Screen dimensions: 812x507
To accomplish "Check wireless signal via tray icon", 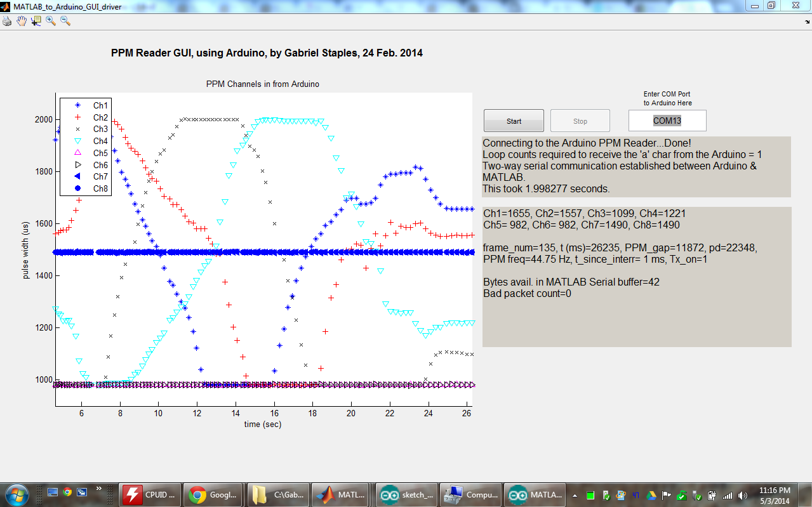I will point(728,495).
